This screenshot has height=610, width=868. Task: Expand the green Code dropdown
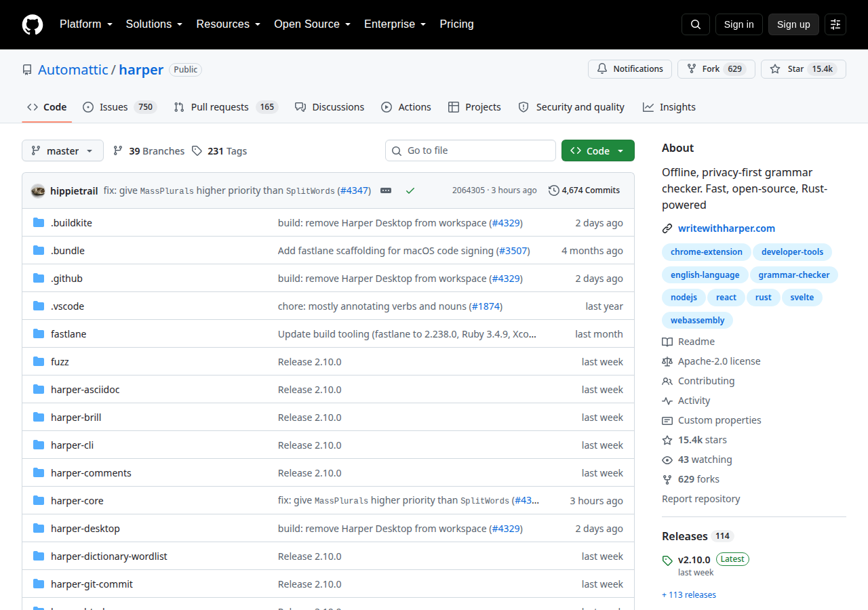click(598, 150)
